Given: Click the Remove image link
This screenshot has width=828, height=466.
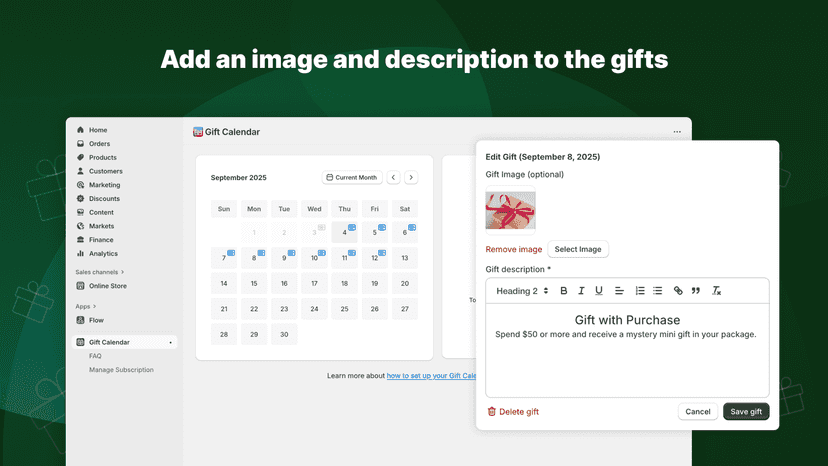Looking at the screenshot, I should coord(514,249).
